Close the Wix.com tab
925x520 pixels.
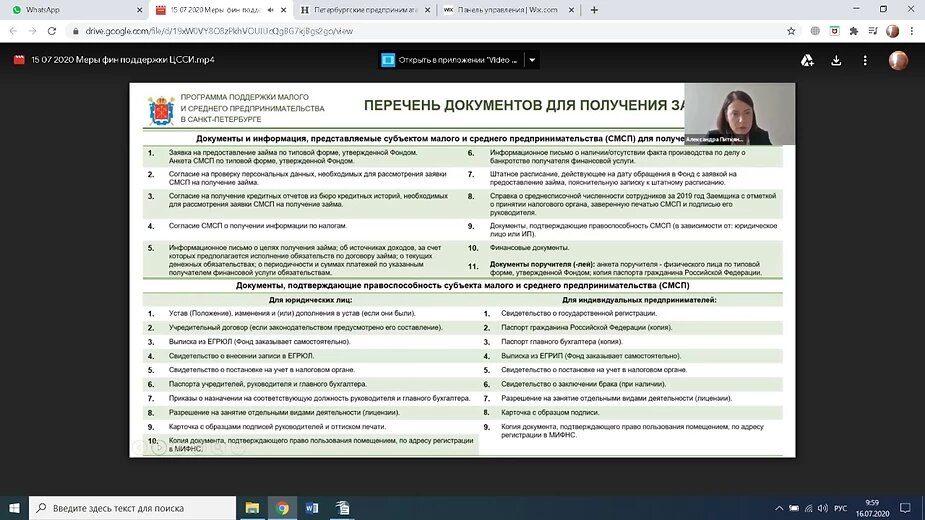point(571,10)
